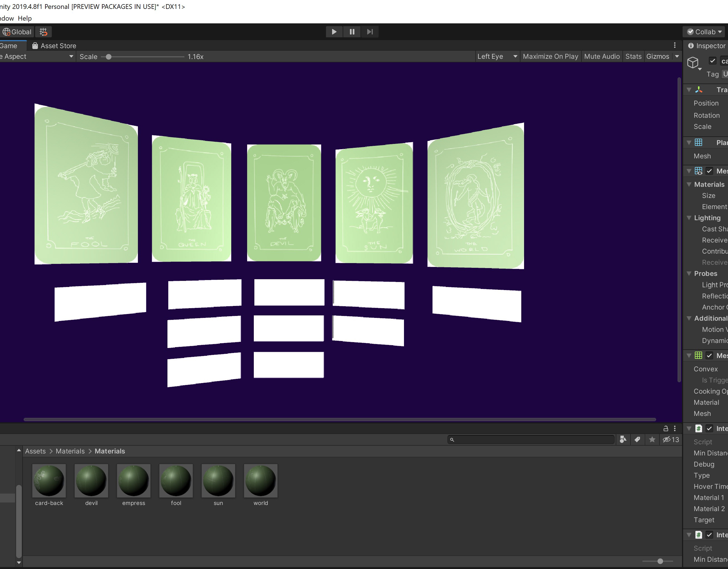Toggle Mute Audio
This screenshot has height=569, width=728.
(602, 56)
